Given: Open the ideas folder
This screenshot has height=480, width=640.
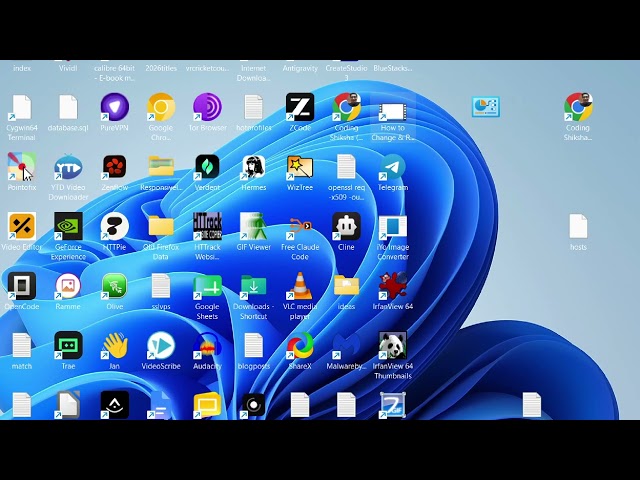Looking at the screenshot, I should [x=346, y=285].
